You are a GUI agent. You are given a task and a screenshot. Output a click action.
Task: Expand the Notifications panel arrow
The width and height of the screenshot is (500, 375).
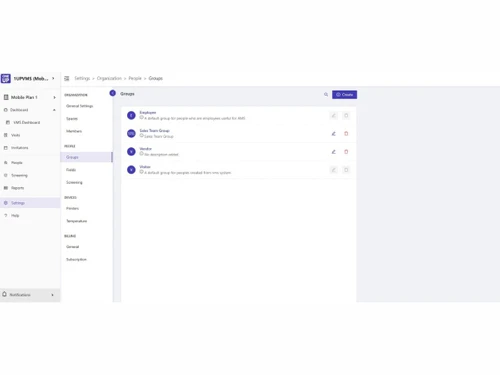52,295
